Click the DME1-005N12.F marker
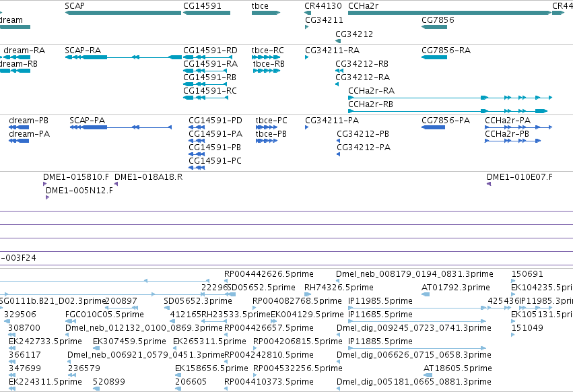This screenshot has width=573, height=392. pyautogui.click(x=48, y=197)
